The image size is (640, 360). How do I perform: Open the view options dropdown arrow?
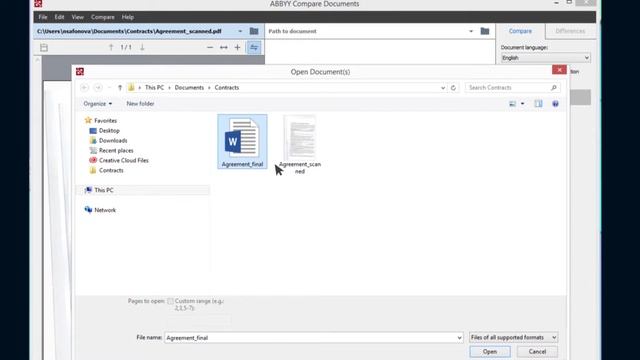tap(522, 104)
